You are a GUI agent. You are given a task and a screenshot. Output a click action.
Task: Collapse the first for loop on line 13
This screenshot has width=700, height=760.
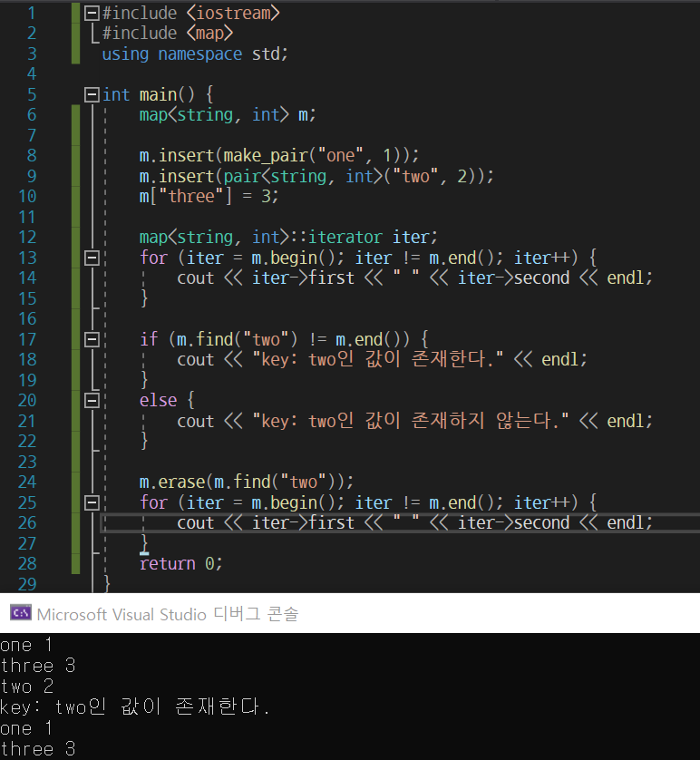[92, 258]
